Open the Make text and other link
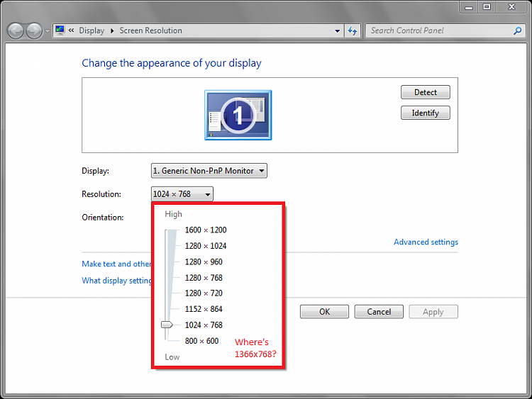Viewport: 532px width, 399px height. (116, 264)
